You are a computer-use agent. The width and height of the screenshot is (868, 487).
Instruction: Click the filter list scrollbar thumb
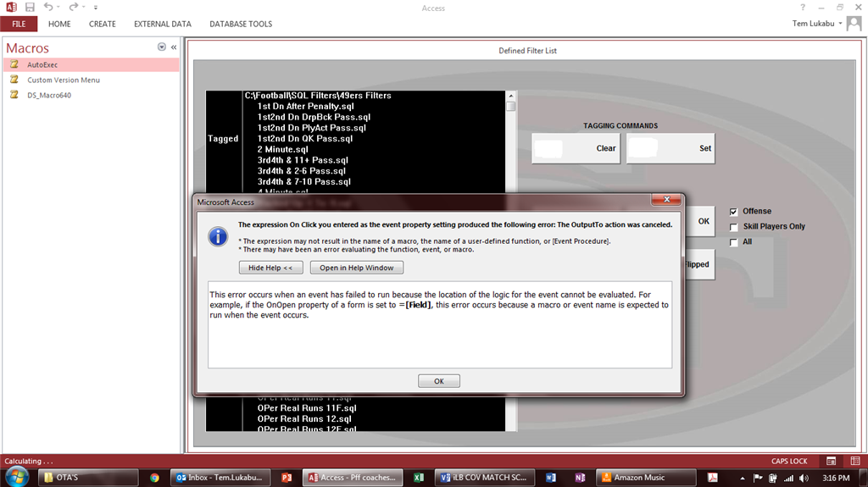pos(511,106)
